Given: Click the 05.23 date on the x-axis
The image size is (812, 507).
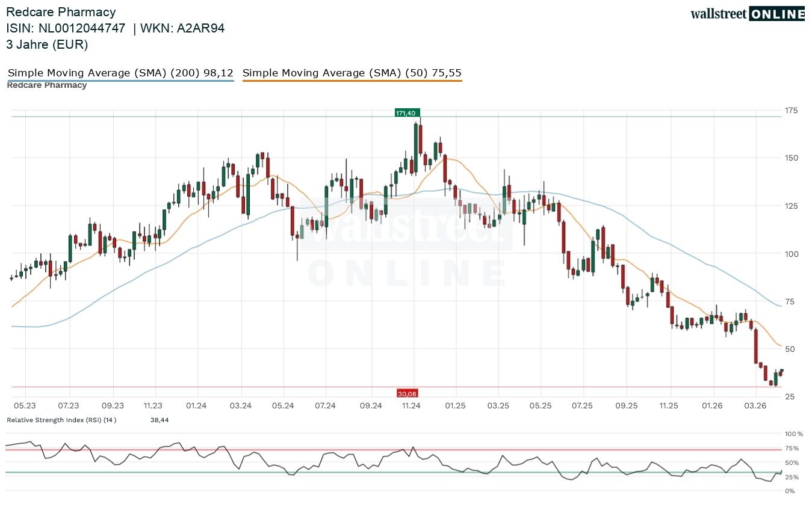Looking at the screenshot, I should [x=25, y=406].
